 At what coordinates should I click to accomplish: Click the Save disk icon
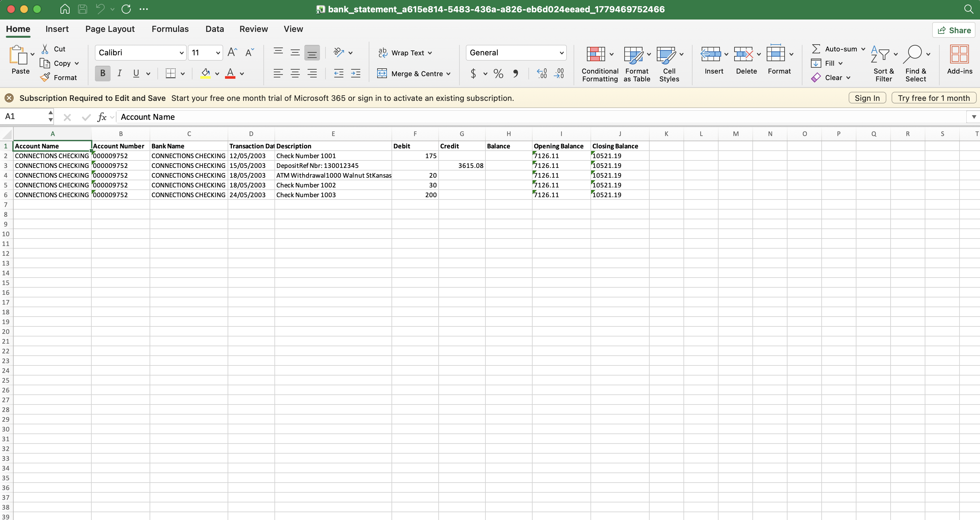[x=83, y=9]
